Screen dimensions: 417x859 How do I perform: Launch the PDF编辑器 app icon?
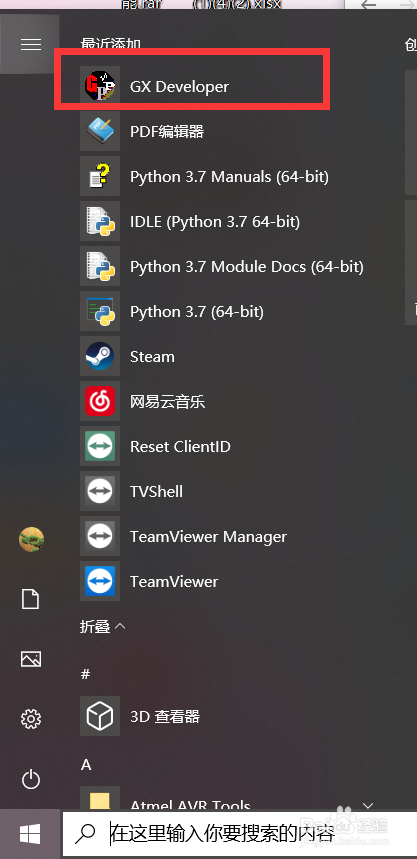(100, 131)
